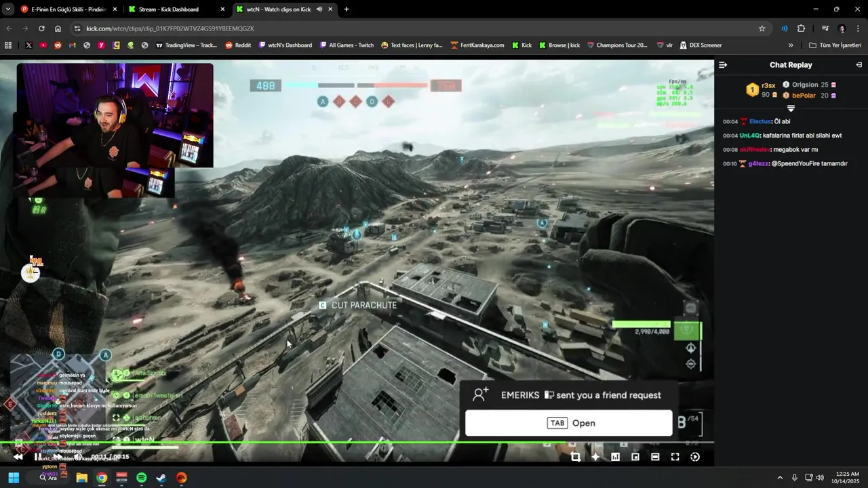Open FeritKarakaya.com bookmark
The image size is (868, 488).
point(477,45)
